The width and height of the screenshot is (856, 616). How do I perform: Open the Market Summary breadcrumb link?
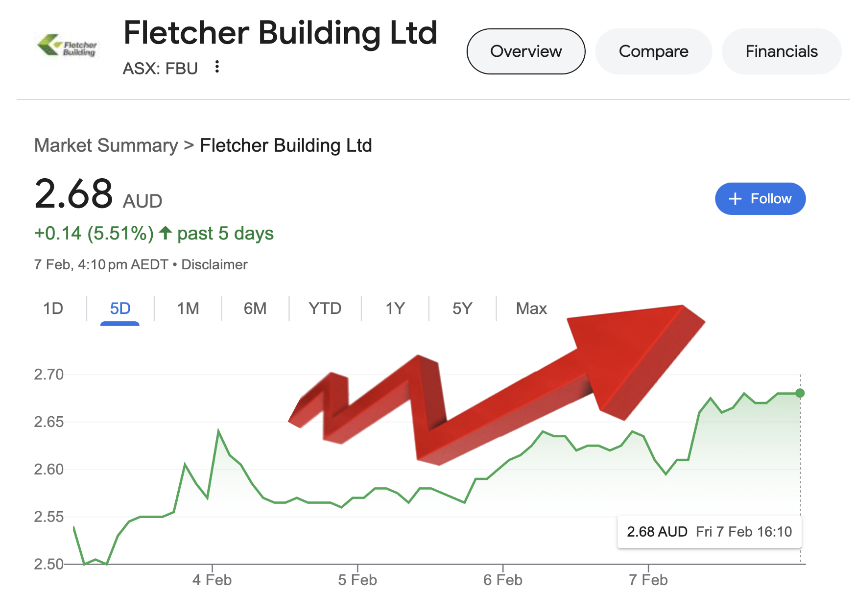click(106, 145)
